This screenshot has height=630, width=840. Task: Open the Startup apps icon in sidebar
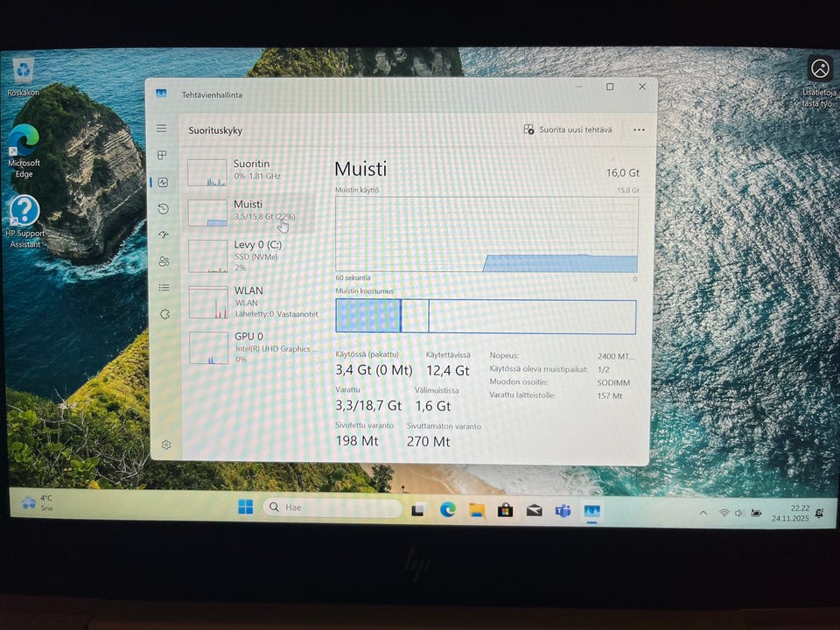click(164, 234)
